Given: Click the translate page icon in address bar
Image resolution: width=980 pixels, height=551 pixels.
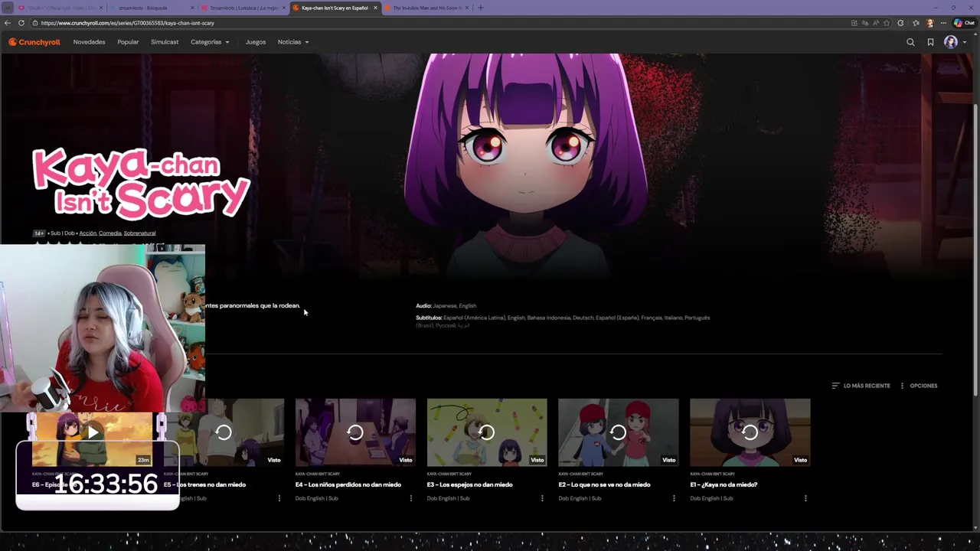Looking at the screenshot, I should point(865,23).
